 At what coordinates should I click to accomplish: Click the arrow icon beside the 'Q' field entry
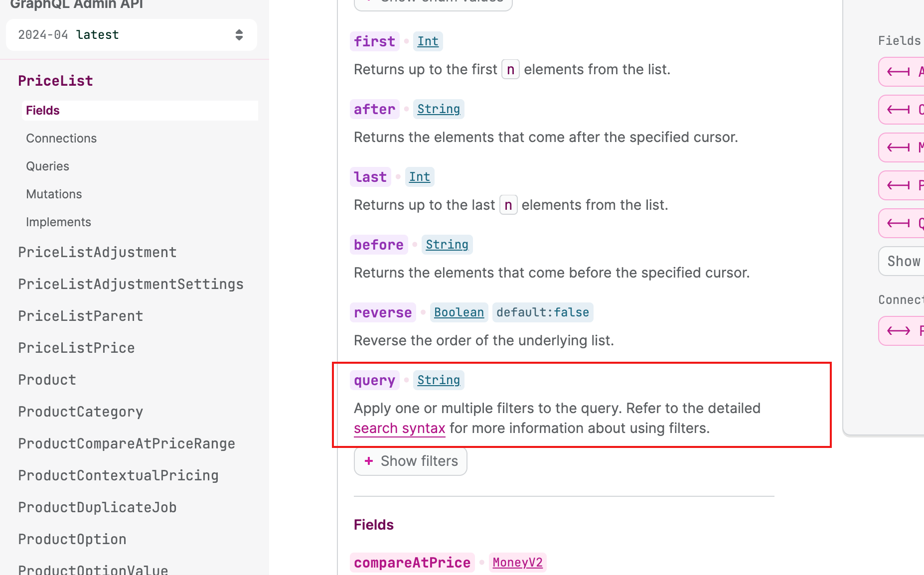[899, 223]
